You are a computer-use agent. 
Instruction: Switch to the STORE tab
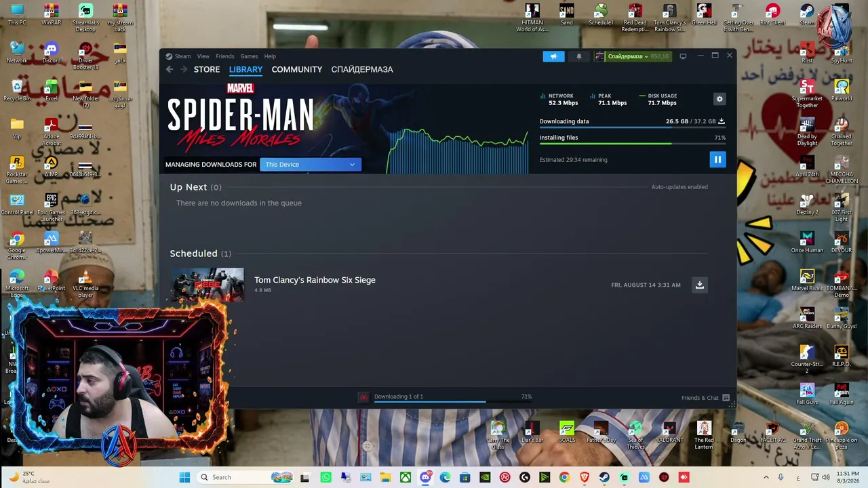click(x=207, y=69)
